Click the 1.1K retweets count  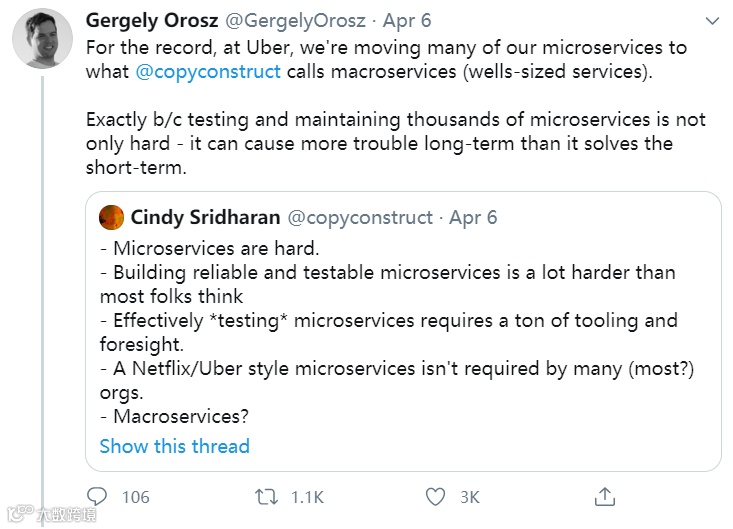[305, 497]
